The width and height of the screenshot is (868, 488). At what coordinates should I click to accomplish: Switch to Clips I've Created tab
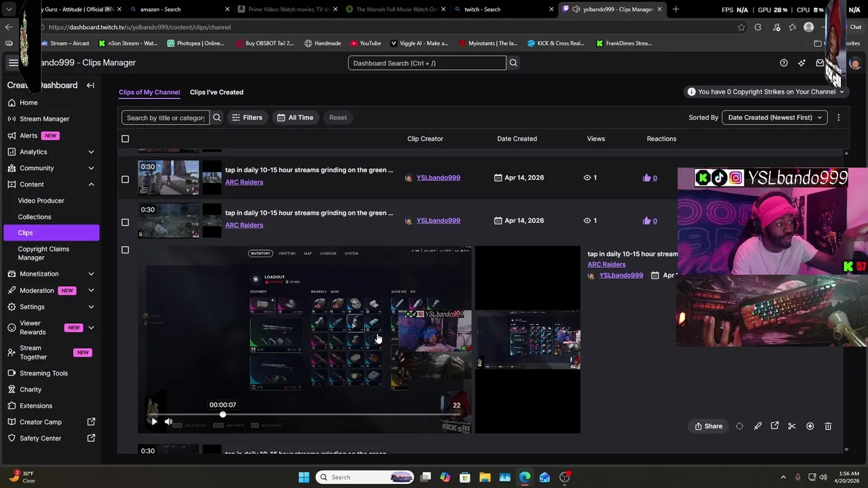click(216, 92)
